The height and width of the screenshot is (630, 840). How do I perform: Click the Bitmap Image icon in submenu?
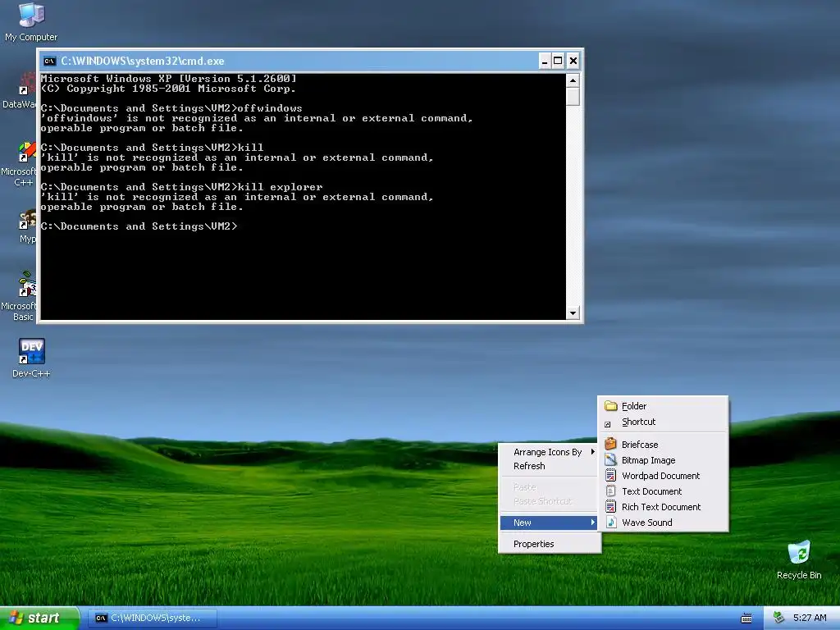click(610, 459)
